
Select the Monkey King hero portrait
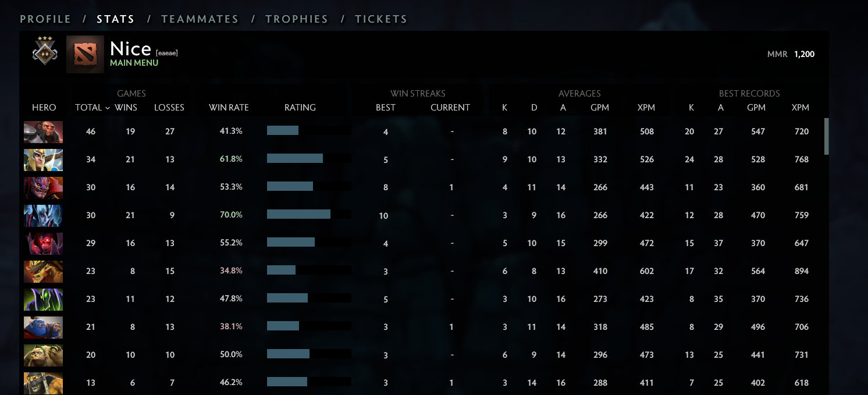click(44, 131)
